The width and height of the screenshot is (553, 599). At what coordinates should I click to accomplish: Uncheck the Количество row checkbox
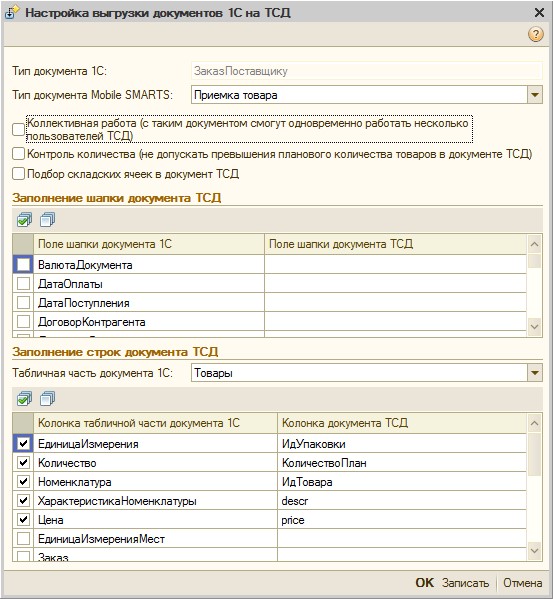point(23,463)
